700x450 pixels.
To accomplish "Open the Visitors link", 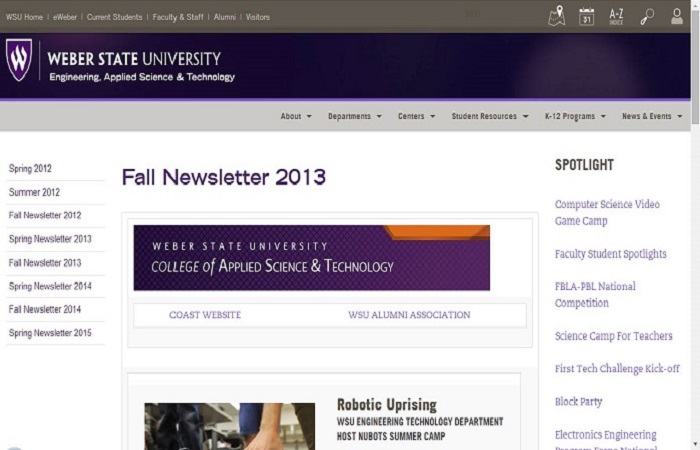I will 258,17.
